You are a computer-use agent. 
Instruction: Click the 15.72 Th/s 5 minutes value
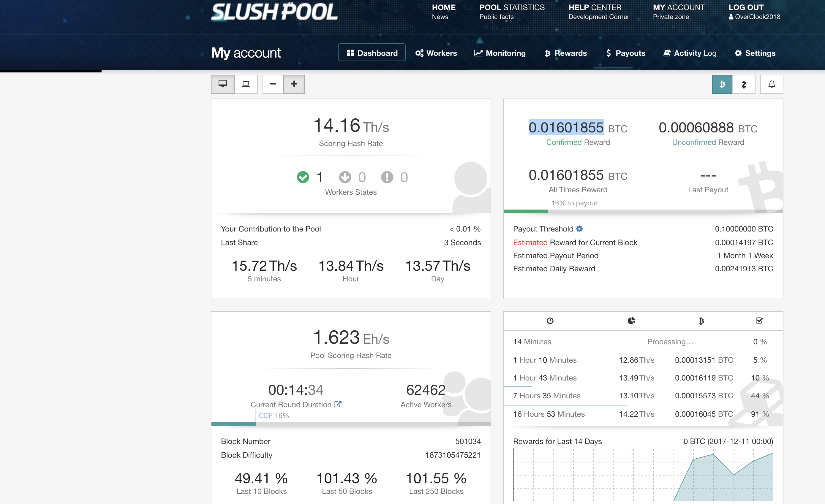tap(264, 266)
